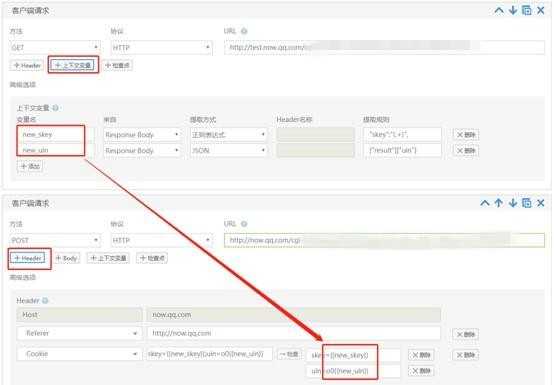Move the first client request panel down
Image resolution: width=554 pixels, height=385 pixels.
coord(513,11)
